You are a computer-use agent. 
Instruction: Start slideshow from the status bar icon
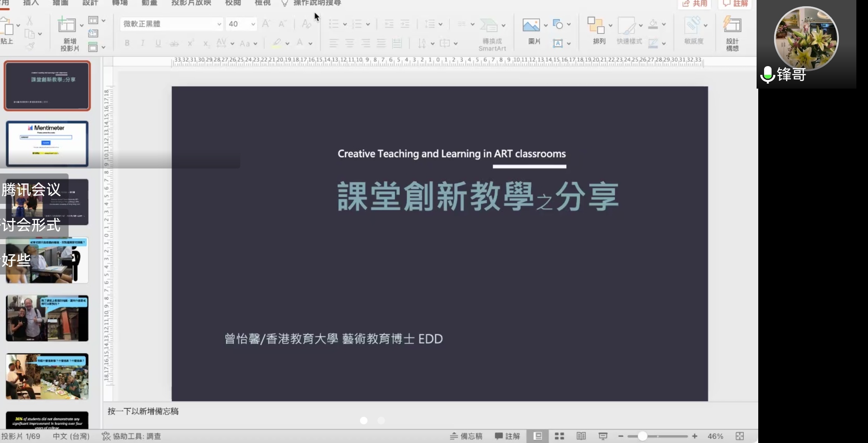603,436
